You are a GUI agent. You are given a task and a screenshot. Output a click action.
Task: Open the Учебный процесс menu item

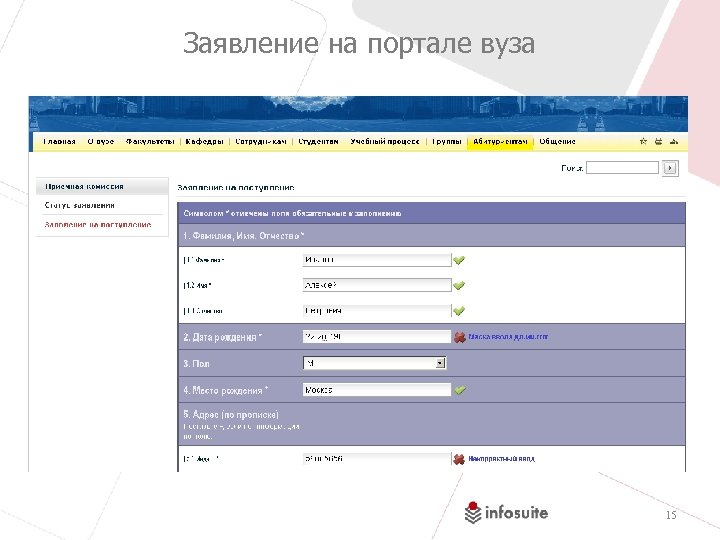point(385,141)
